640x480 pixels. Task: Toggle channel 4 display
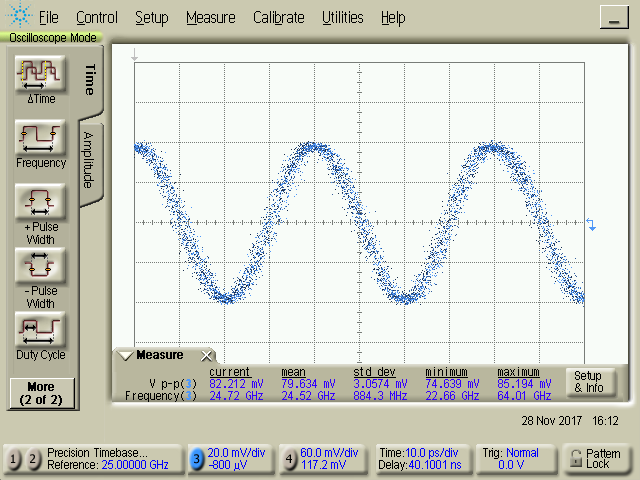[288, 458]
